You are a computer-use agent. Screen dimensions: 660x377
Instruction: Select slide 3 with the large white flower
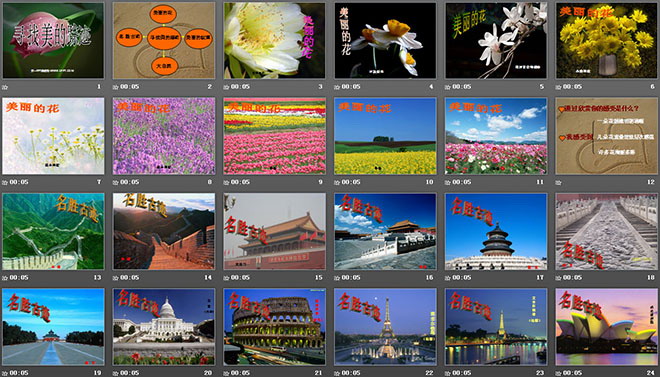click(274, 40)
